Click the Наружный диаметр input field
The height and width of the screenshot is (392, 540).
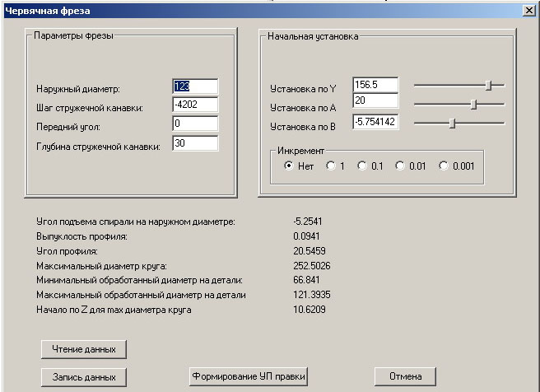(x=195, y=86)
